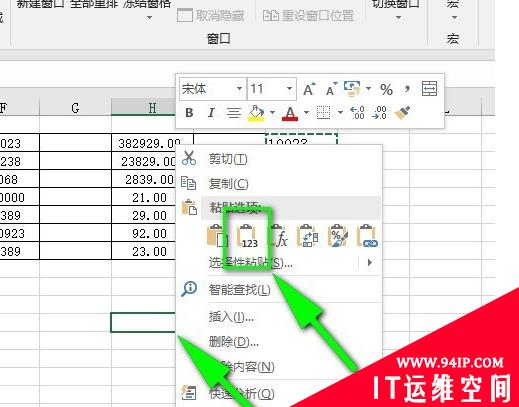This screenshot has height=407, width=519.
Task: Click Copy icon in context menu
Action: [189, 183]
